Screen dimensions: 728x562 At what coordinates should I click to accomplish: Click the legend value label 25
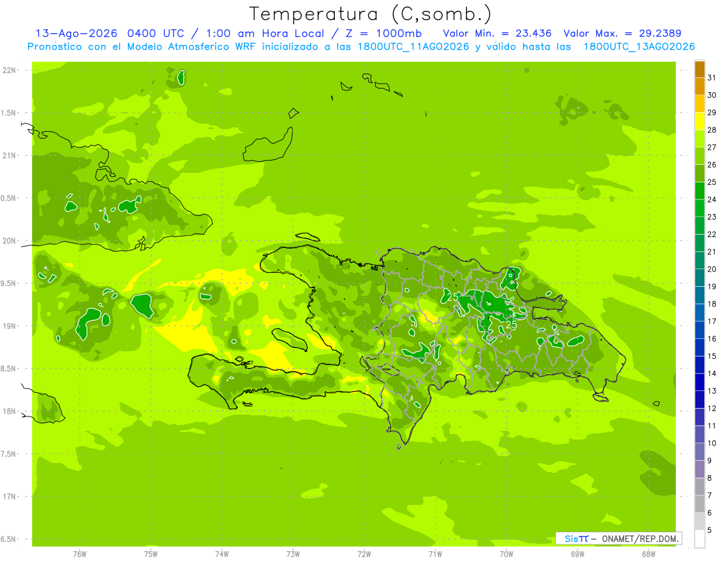[712, 182]
